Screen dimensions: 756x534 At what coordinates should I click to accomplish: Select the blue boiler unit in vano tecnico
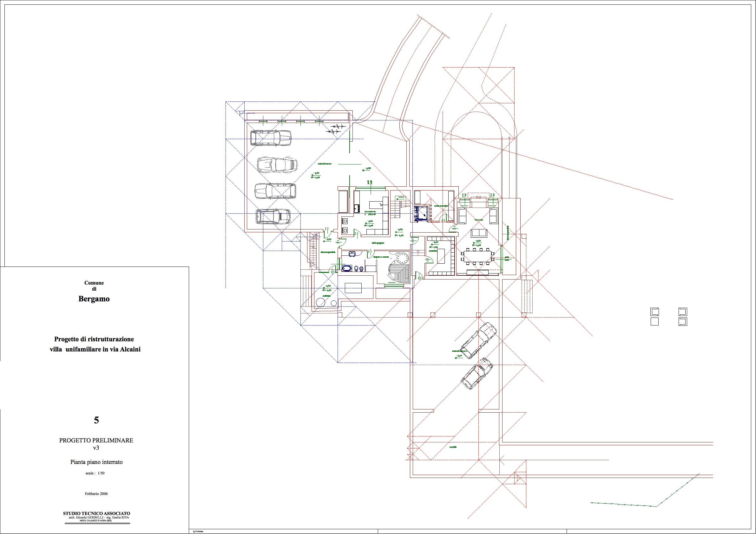[420, 214]
